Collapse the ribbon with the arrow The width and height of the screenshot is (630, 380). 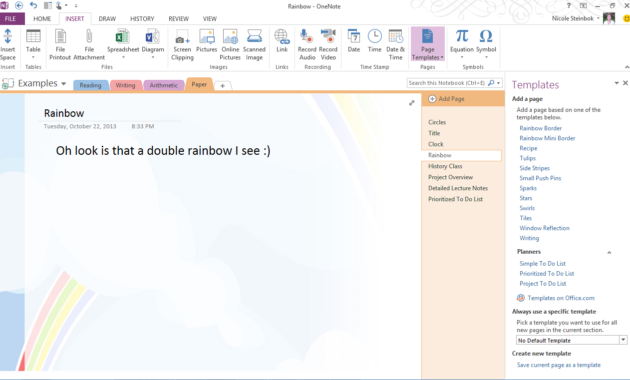coord(627,67)
